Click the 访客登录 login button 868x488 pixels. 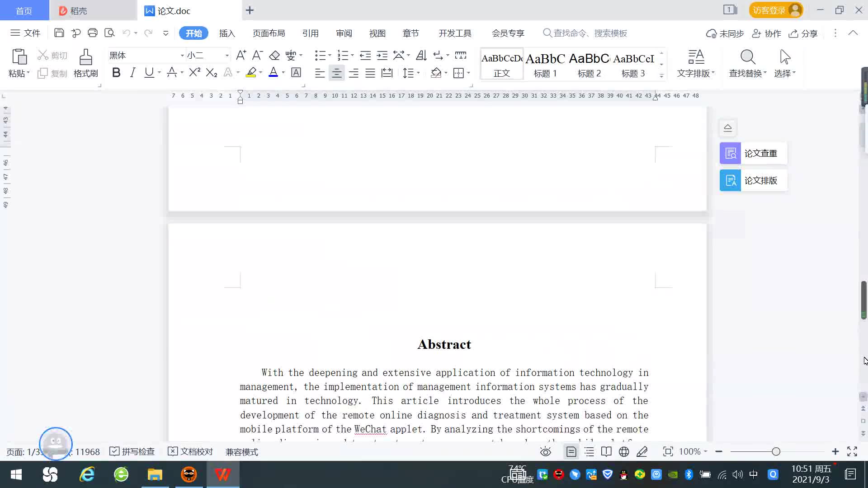click(x=775, y=10)
